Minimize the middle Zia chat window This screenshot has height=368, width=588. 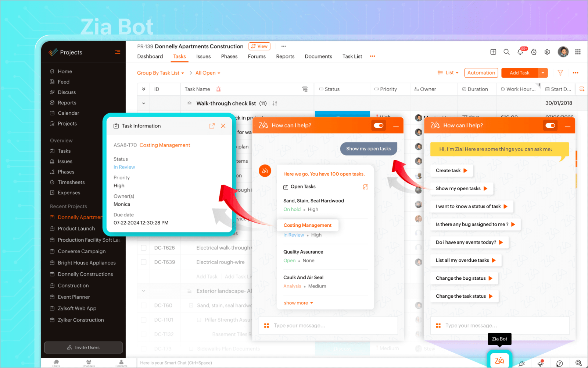(396, 126)
